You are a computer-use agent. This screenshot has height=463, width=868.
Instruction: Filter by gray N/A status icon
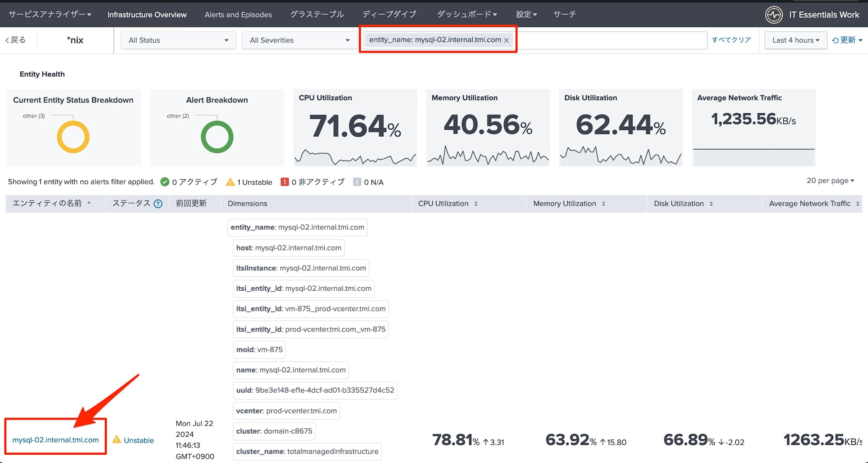(x=357, y=182)
